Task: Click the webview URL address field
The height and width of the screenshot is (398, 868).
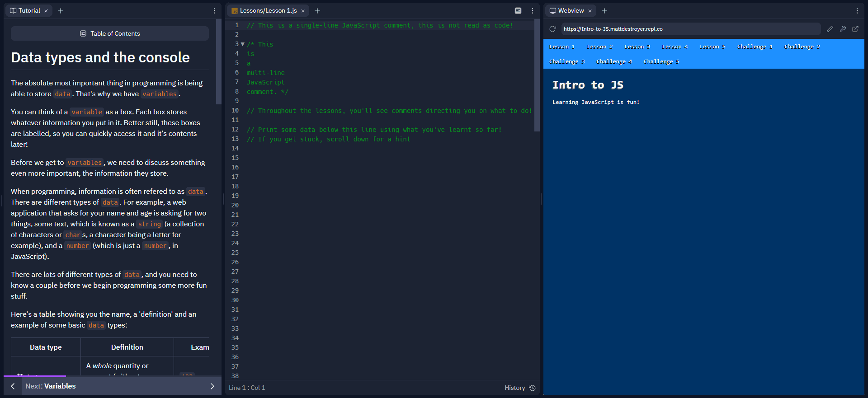Action: 690,29
